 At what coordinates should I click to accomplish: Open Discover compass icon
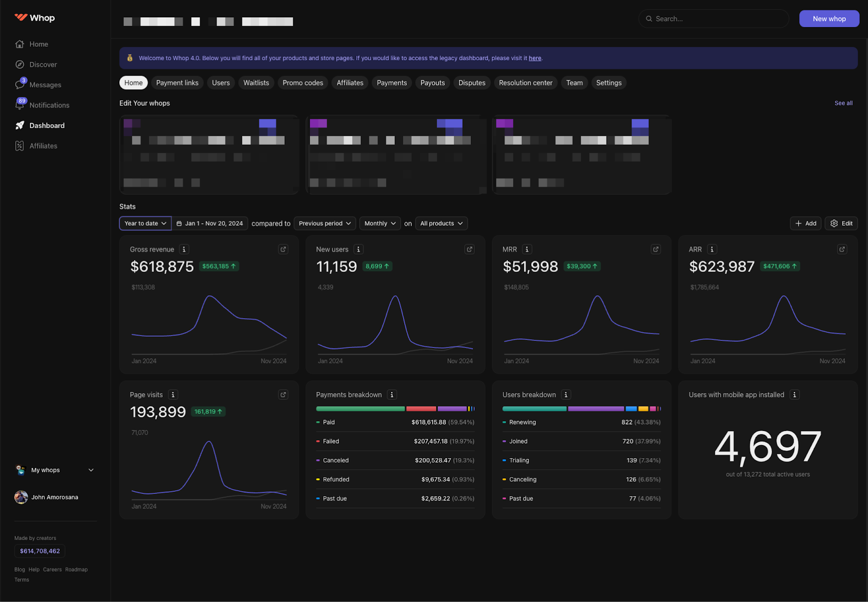(x=20, y=65)
